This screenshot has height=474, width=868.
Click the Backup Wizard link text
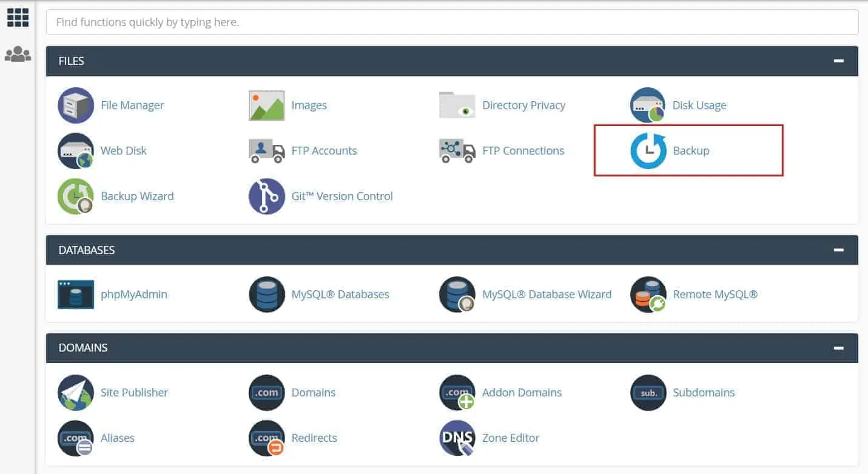click(137, 196)
